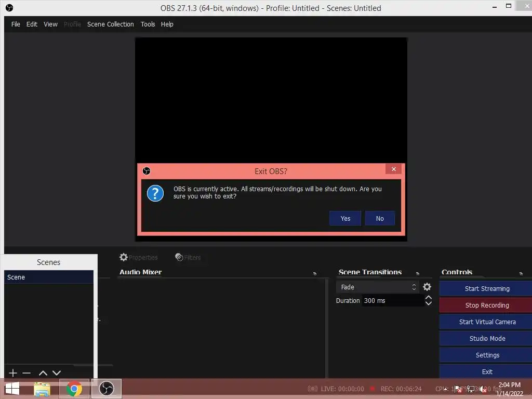
Task: Open transition properties with the gear icon
Action: 427,287
